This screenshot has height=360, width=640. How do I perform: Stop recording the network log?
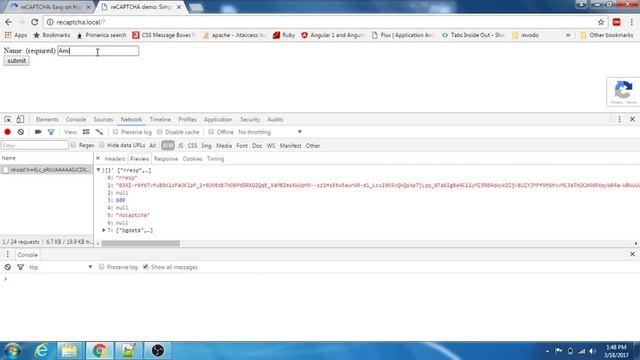click(x=7, y=132)
